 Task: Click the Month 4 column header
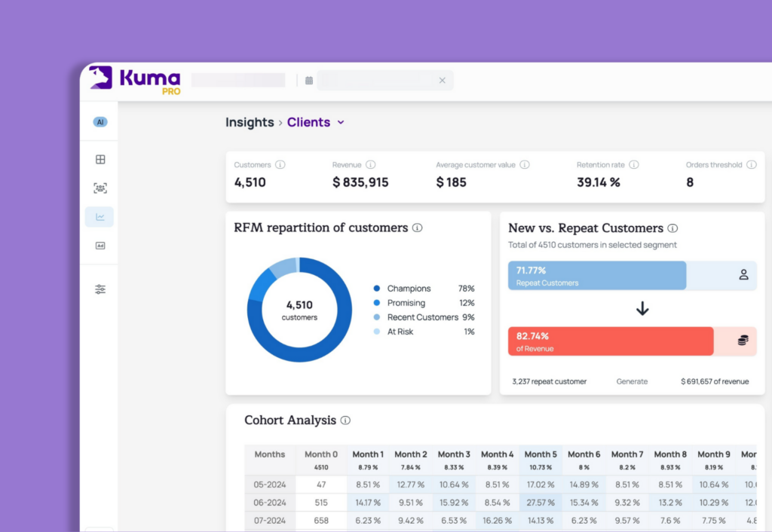[x=498, y=460]
